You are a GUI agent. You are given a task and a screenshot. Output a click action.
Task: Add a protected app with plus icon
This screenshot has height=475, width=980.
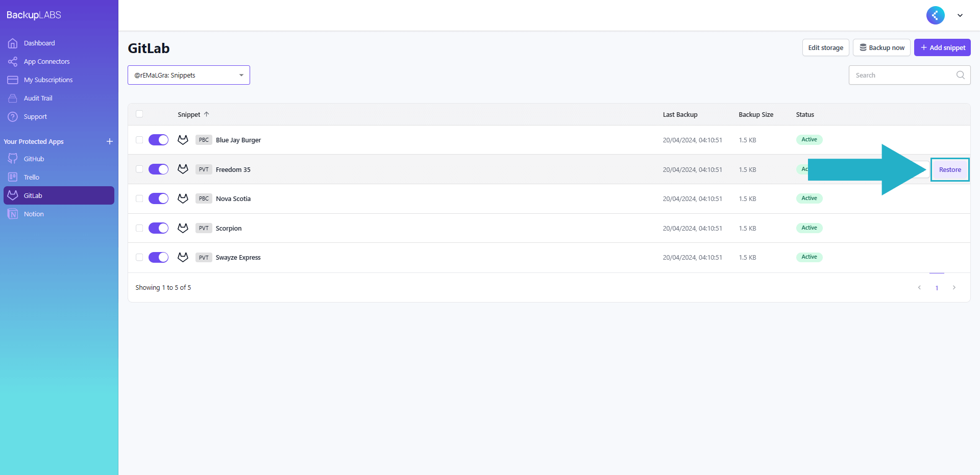110,141
